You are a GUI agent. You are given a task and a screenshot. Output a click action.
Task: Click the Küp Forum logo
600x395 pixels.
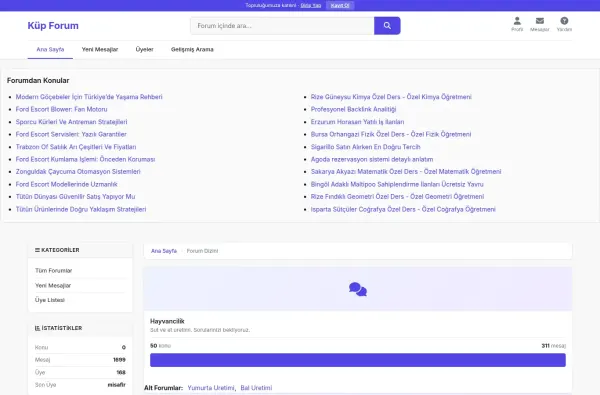coord(53,26)
